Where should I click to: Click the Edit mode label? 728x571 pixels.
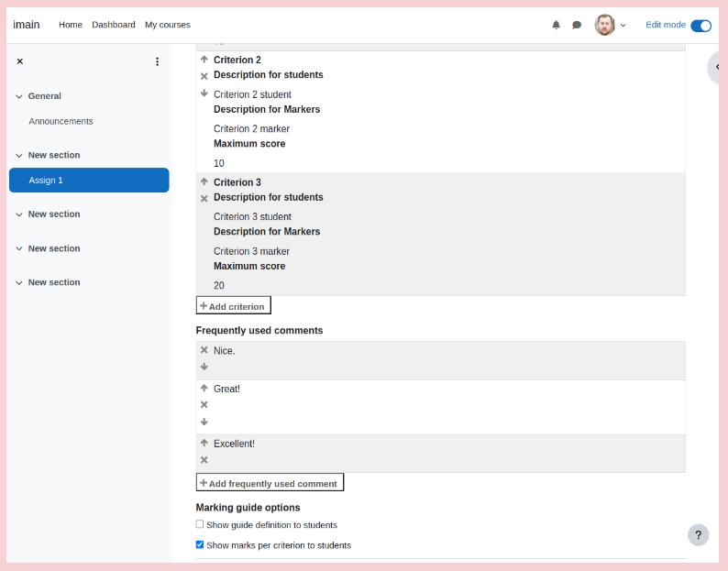coord(666,25)
